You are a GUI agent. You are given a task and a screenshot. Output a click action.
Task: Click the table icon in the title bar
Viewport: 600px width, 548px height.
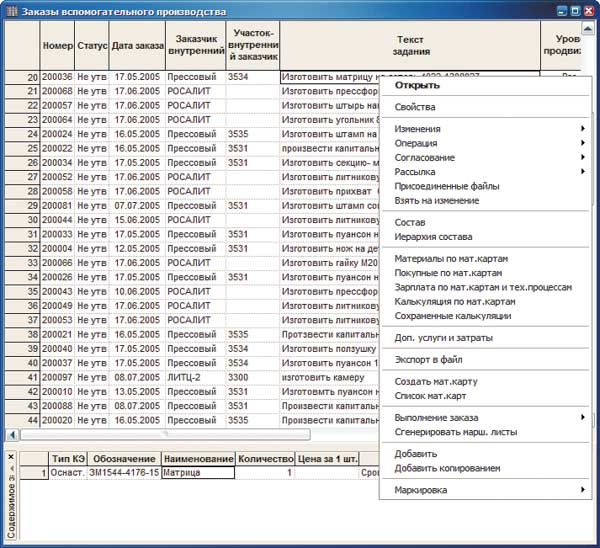[x=12, y=11]
